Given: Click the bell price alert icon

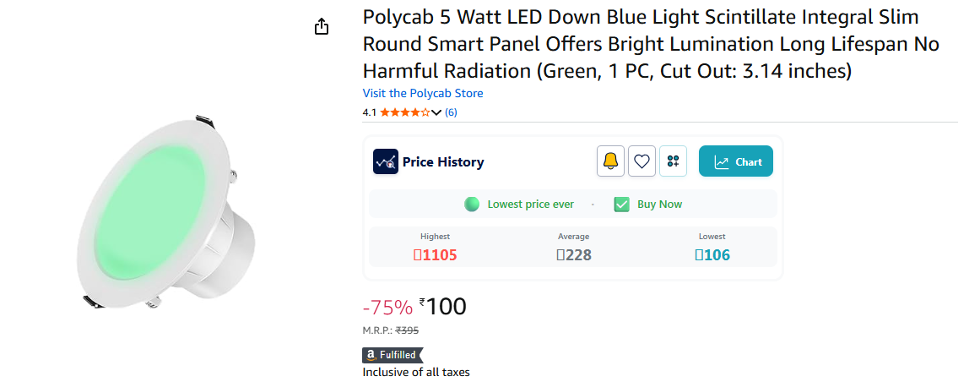Looking at the screenshot, I should click(x=610, y=161).
